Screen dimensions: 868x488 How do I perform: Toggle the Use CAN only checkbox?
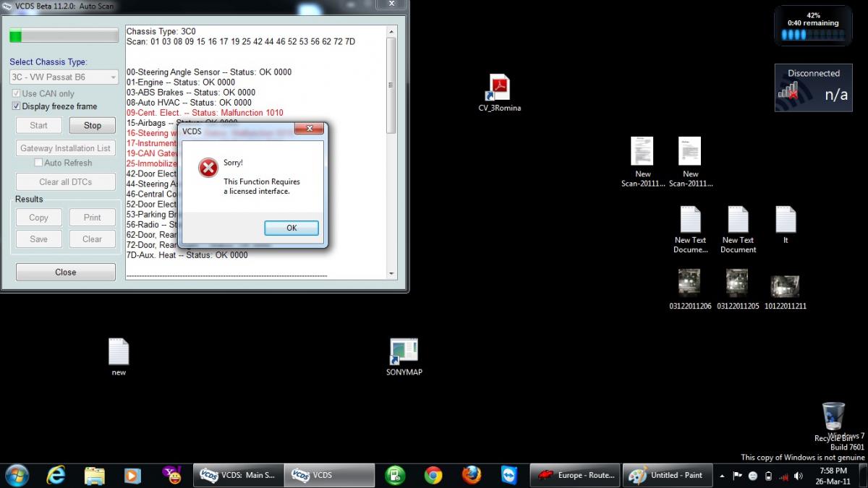(16, 93)
